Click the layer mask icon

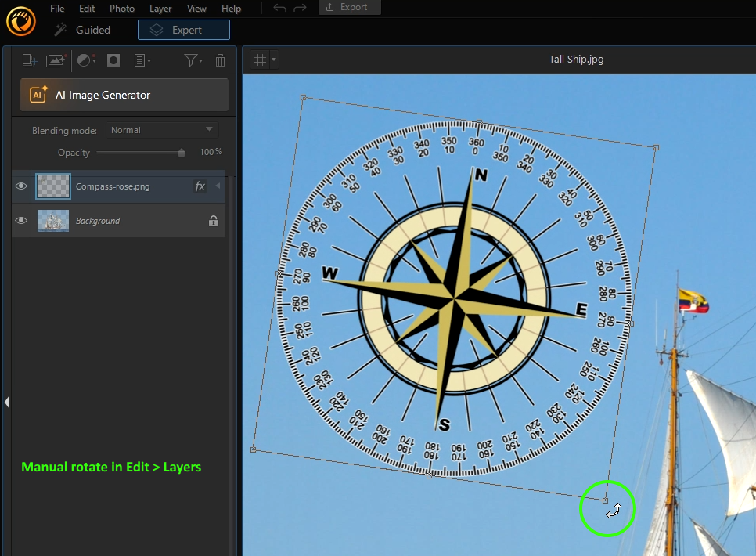click(x=113, y=60)
